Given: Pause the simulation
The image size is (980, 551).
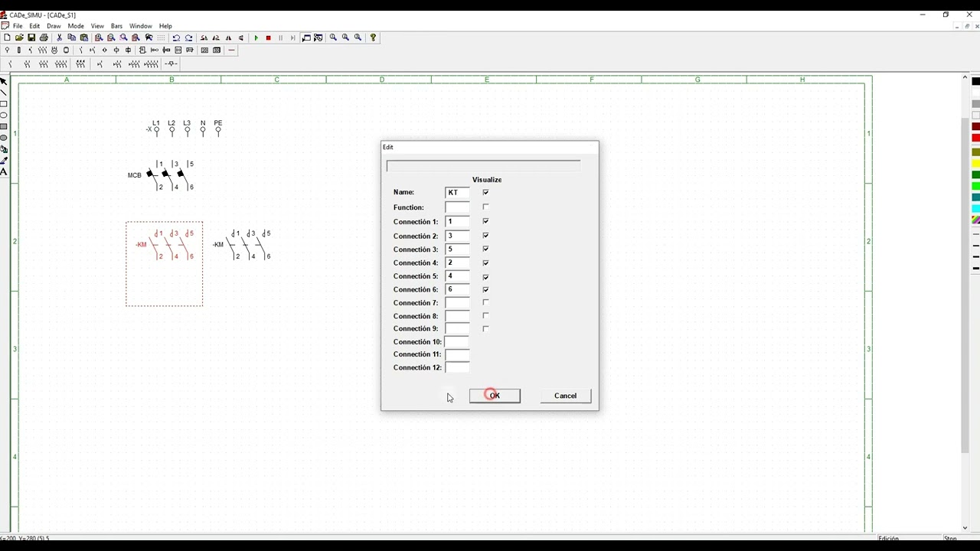Looking at the screenshot, I should pos(280,37).
